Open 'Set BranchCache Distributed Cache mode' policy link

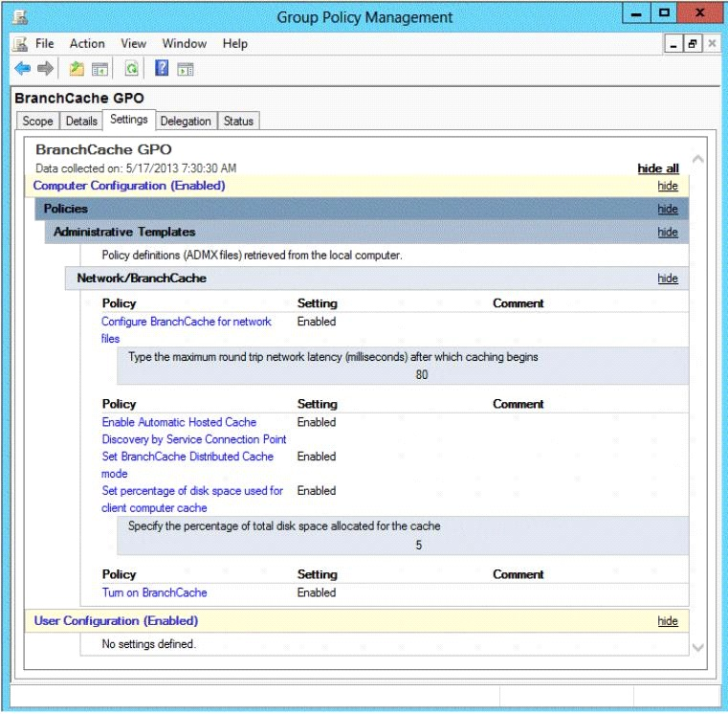click(188, 465)
